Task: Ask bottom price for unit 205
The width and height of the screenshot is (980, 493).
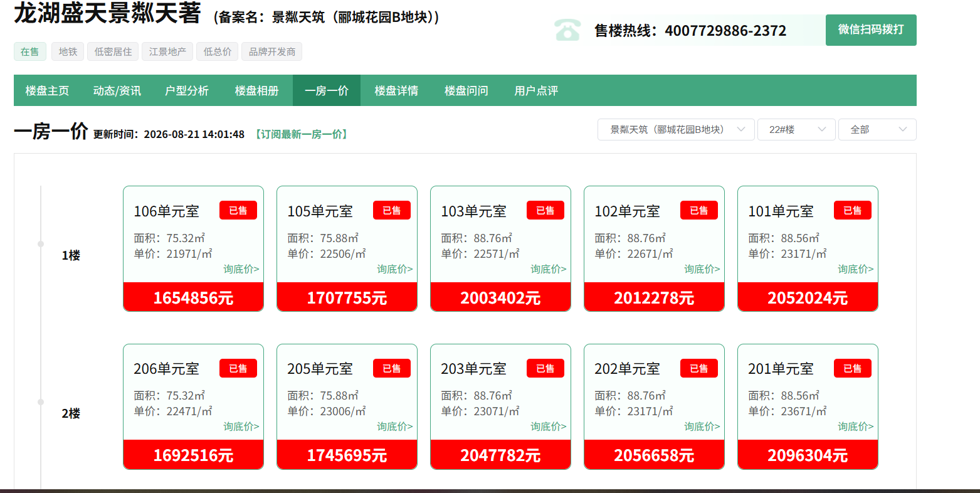Action: point(395,427)
